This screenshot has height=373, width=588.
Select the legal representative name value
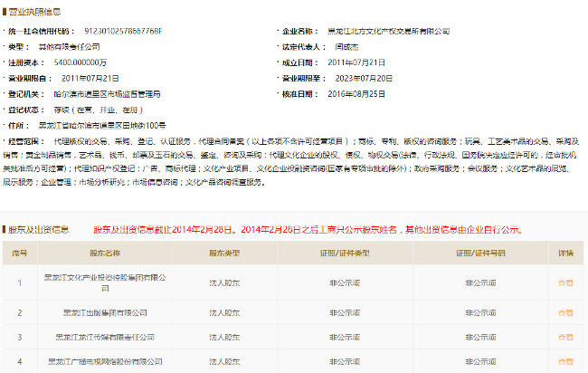tap(346, 47)
